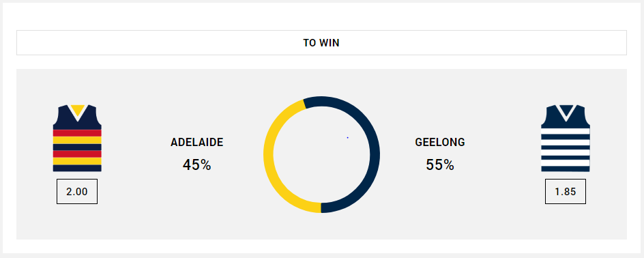Click the empty center of the donut chart
The image size is (644, 258).
(321, 154)
